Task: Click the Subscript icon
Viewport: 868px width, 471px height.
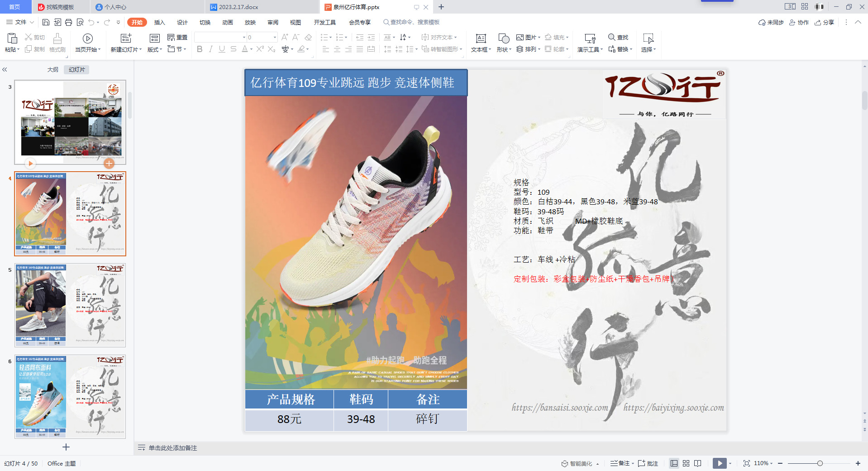Action: (272, 49)
